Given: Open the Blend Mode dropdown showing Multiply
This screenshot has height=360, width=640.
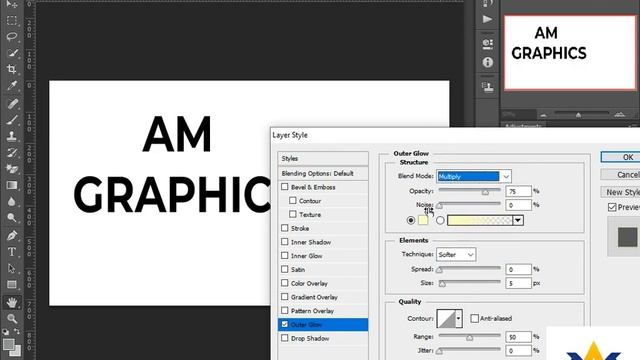Looking at the screenshot, I should click(473, 176).
